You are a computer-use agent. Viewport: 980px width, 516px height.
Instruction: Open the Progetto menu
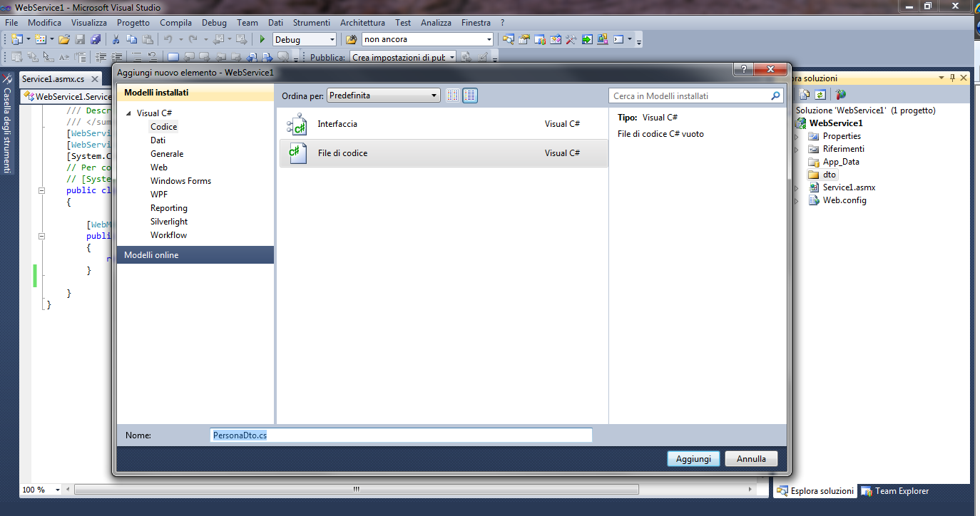133,23
